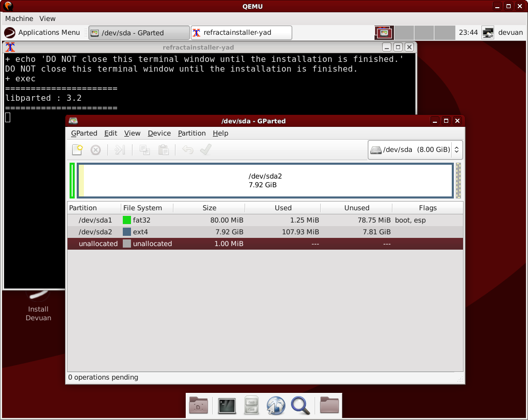Click the Delete partition toolbar icon
Viewport: 528px width, 420px height.
pos(96,150)
